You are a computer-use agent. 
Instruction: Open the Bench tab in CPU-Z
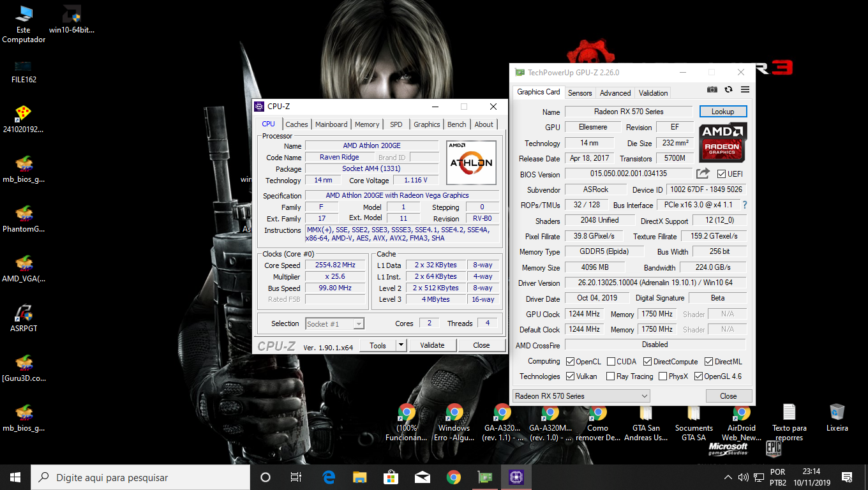point(457,124)
